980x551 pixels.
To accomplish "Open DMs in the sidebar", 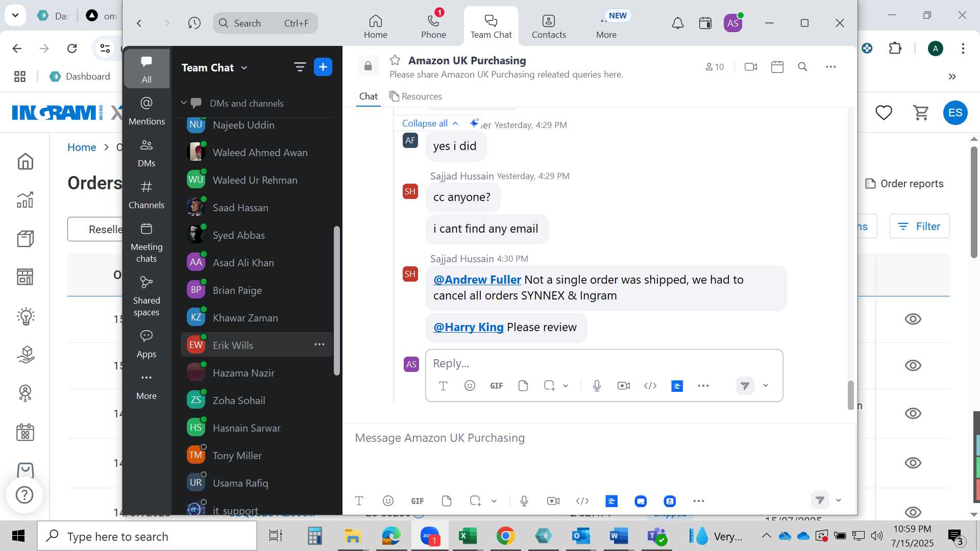I will click(x=146, y=153).
